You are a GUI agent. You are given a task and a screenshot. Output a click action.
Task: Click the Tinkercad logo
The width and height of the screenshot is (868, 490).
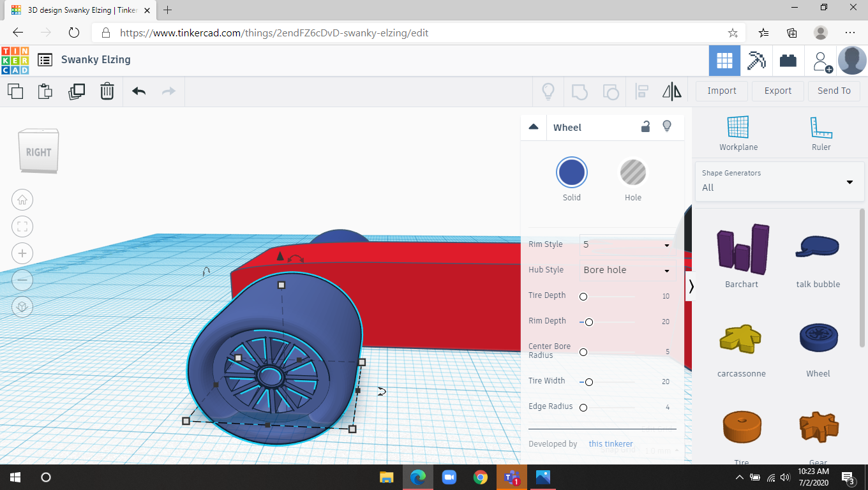click(x=15, y=60)
